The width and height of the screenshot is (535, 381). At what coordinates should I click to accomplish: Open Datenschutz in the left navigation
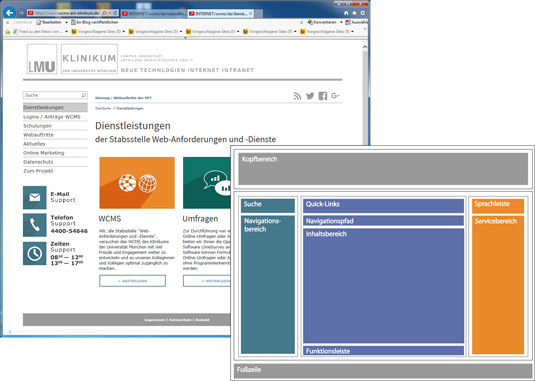pyautogui.click(x=55, y=162)
